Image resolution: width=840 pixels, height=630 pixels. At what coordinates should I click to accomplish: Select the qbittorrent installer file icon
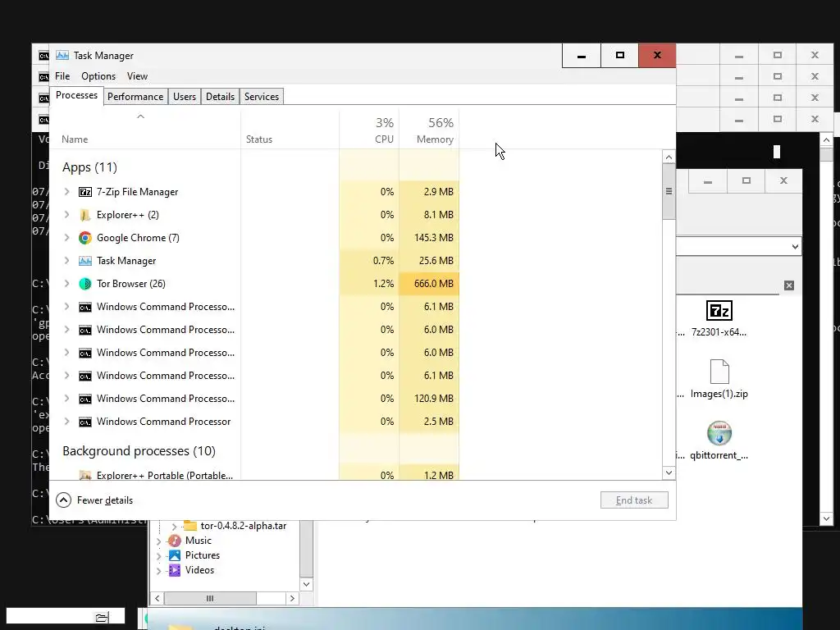(719, 433)
